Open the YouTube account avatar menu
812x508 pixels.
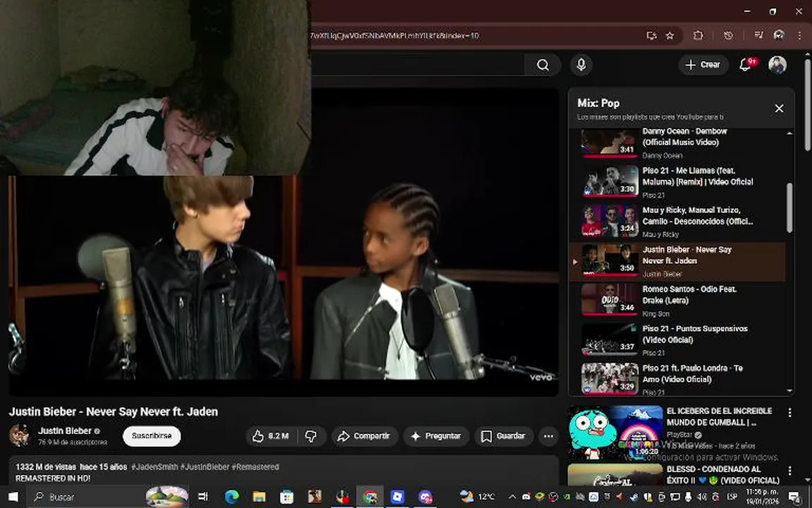pyautogui.click(x=777, y=65)
